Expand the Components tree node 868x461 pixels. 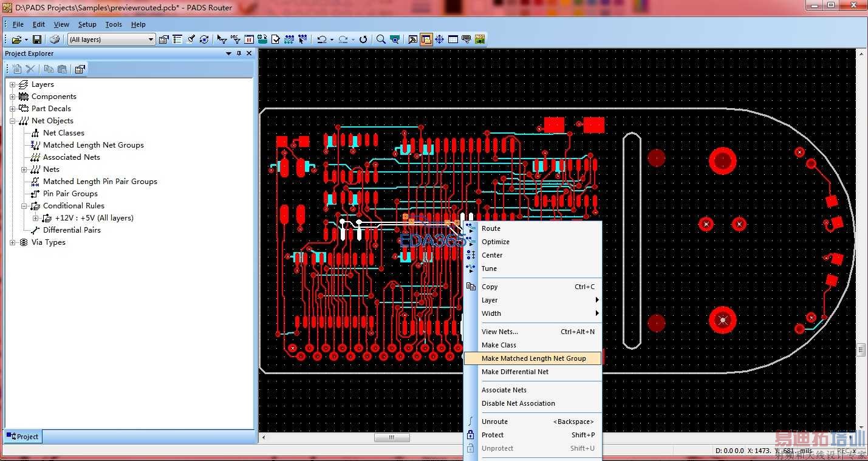point(13,97)
